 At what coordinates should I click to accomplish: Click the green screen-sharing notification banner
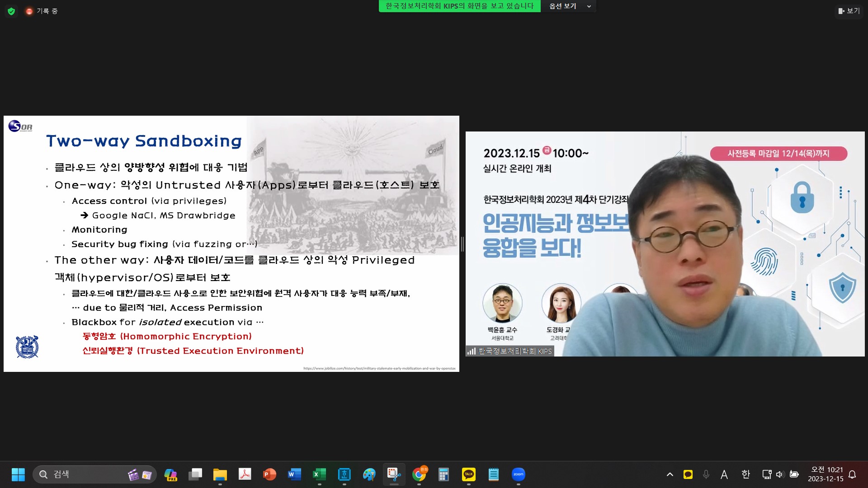point(459,6)
